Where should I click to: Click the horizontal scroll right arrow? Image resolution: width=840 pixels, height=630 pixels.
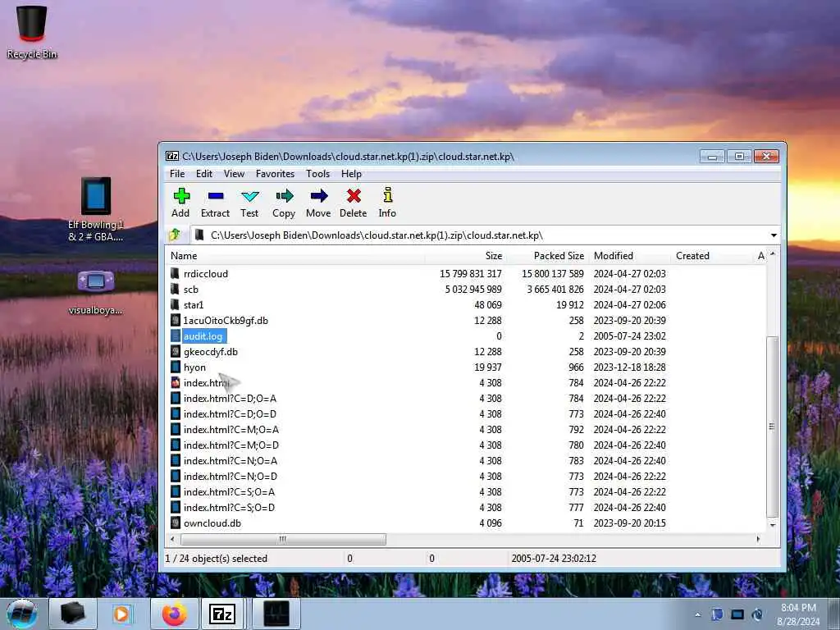coord(757,539)
